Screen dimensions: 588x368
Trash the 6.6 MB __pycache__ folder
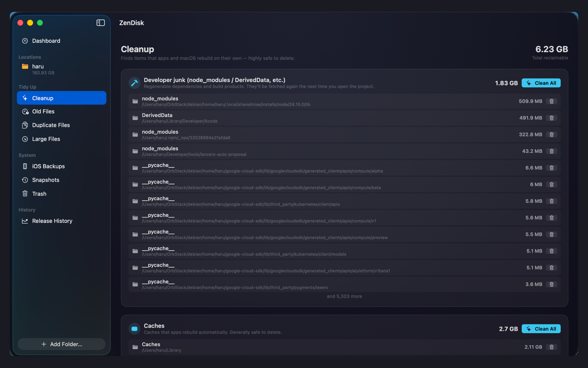click(552, 168)
